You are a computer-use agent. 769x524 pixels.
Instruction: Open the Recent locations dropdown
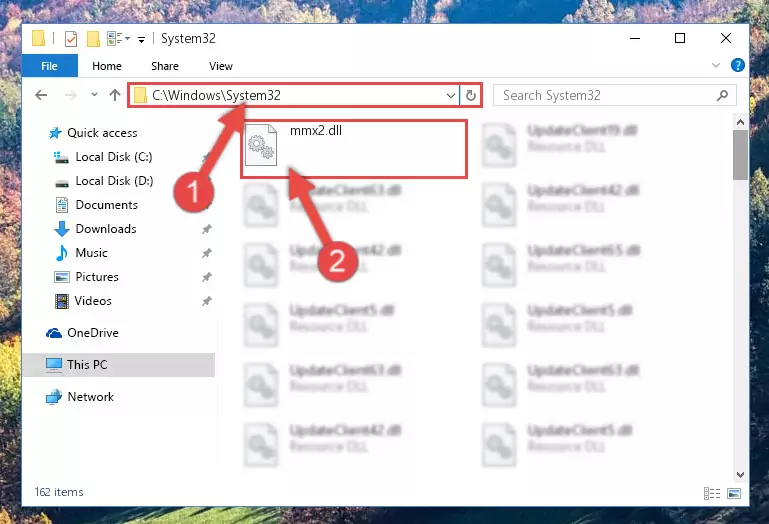pyautogui.click(x=94, y=95)
